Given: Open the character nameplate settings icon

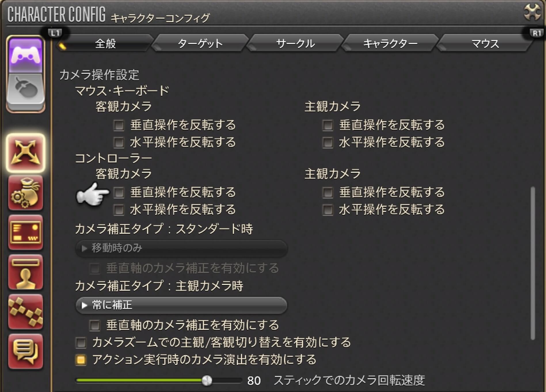Looking at the screenshot, I should click(x=26, y=272).
